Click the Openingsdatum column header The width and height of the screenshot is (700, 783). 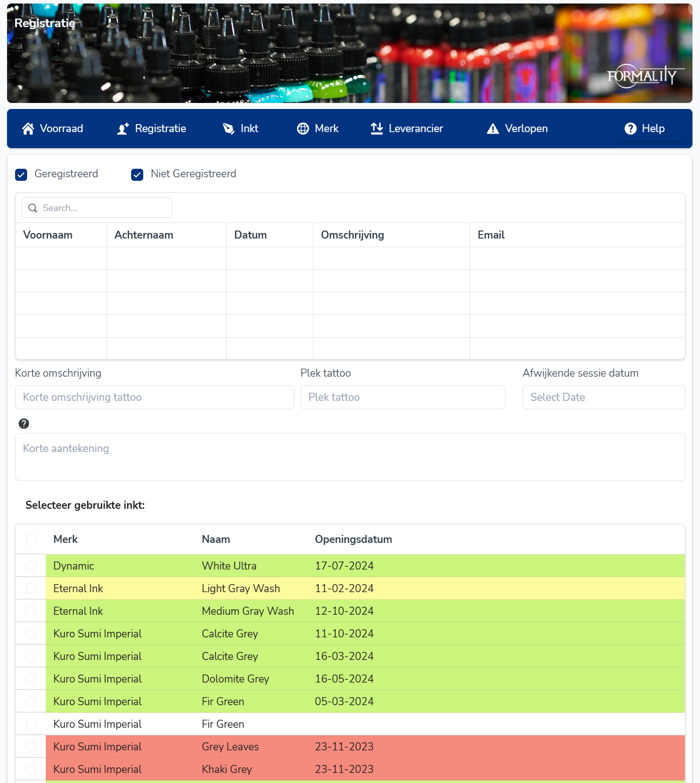pyautogui.click(x=353, y=539)
